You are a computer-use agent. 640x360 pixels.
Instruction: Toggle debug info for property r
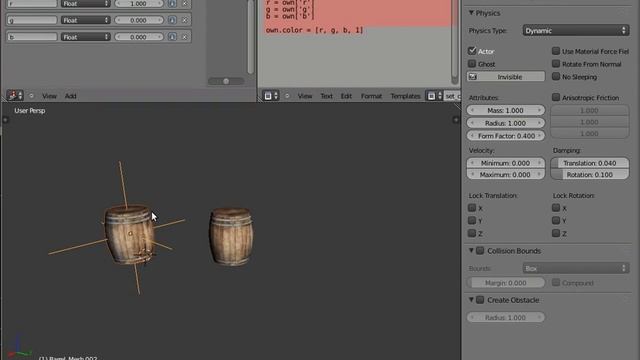click(172, 3)
